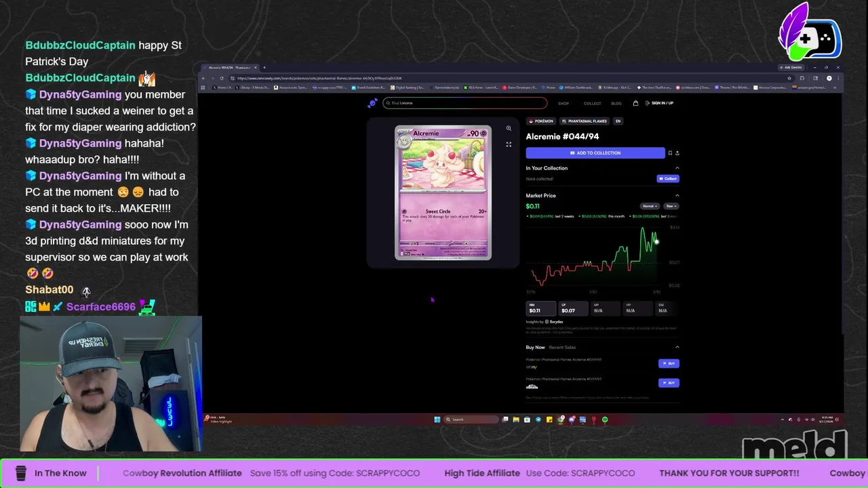The image size is (868, 488).
Task: Click the Chrome icon in the taskbar
Action: click(560, 420)
